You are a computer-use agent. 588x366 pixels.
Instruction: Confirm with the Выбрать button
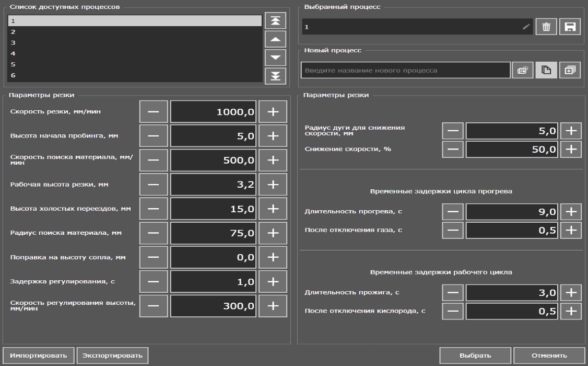pos(475,356)
